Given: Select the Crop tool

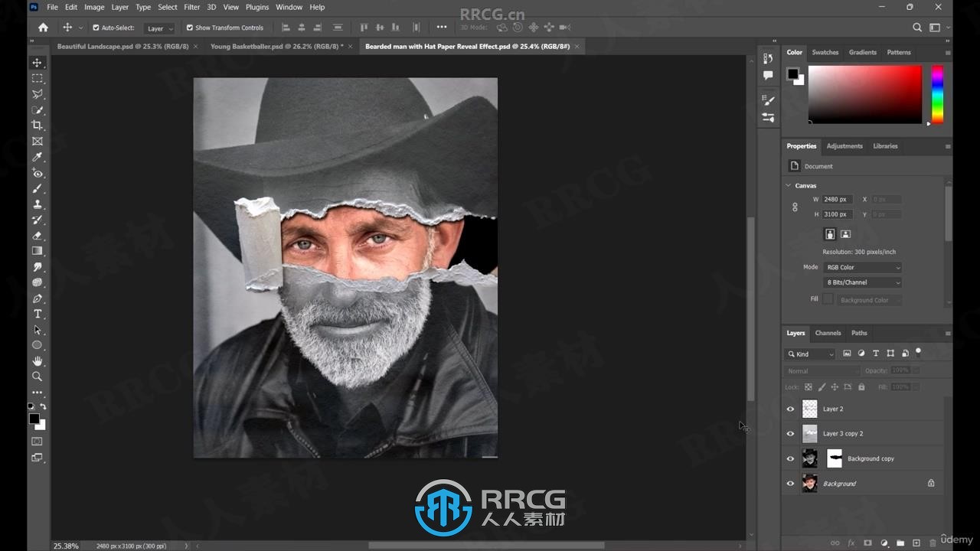Looking at the screenshot, I should click(x=37, y=126).
